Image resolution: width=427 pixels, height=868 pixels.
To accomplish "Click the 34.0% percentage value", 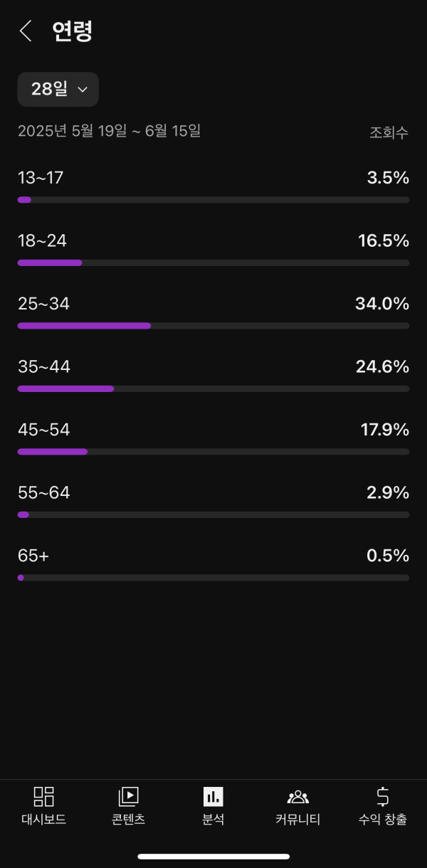I will [382, 304].
